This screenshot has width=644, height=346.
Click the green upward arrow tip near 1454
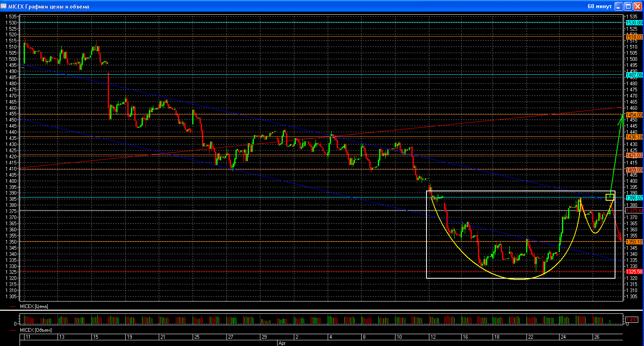point(622,115)
